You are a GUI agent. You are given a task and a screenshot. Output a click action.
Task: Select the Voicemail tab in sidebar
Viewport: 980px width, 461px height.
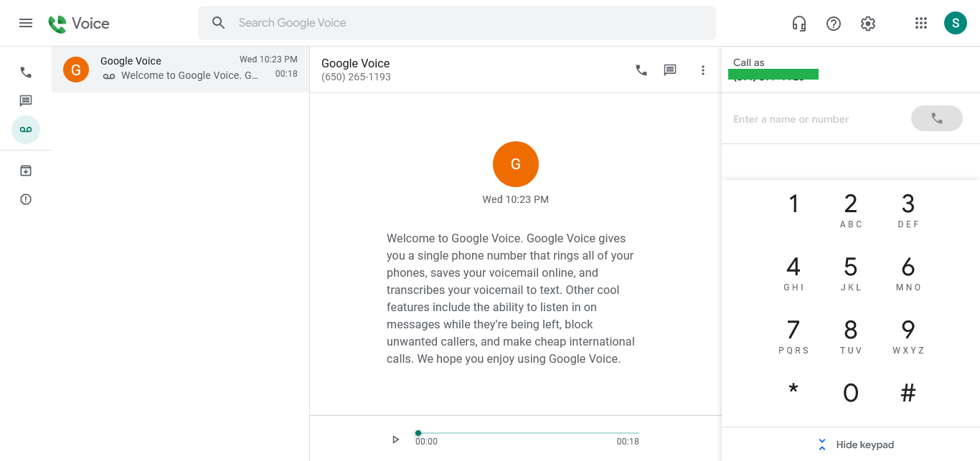point(26,130)
